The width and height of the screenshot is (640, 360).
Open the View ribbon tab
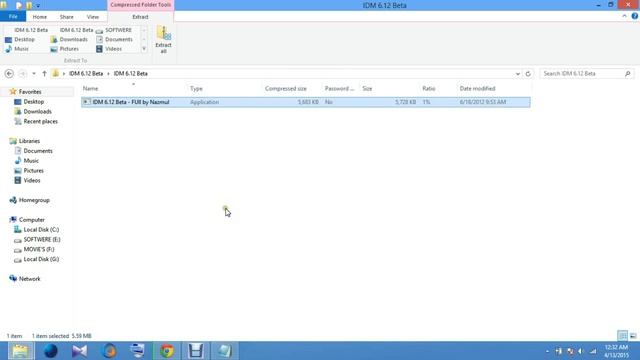93,17
